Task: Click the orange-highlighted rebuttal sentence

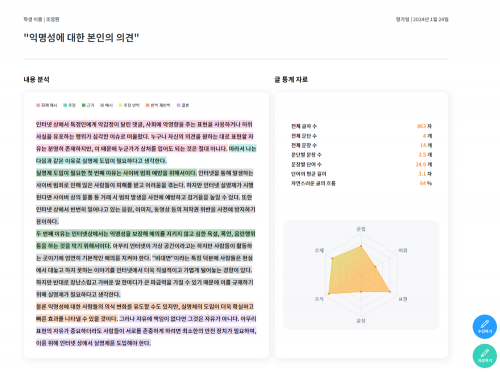Action: tap(145, 313)
